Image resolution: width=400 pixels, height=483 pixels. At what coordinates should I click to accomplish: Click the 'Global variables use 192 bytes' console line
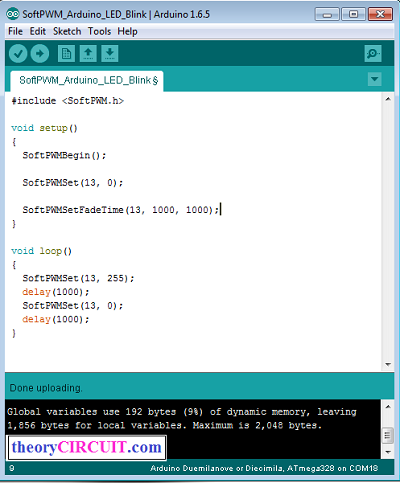pyautogui.click(x=182, y=412)
